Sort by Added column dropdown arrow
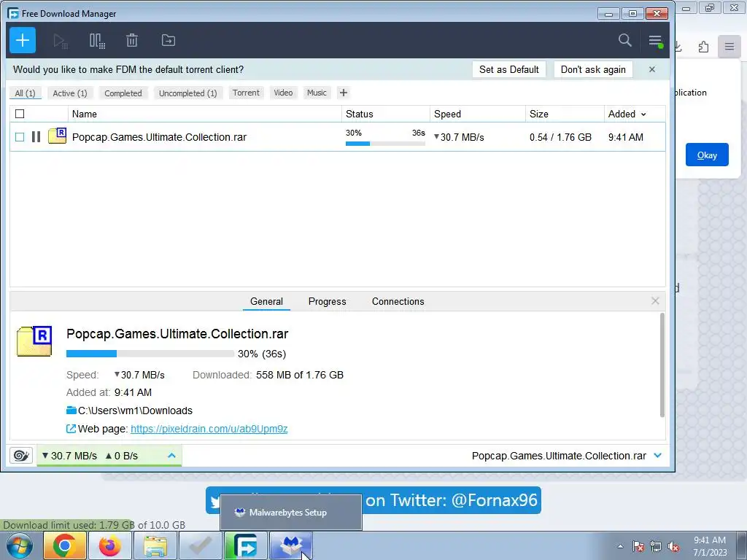This screenshot has width=747, height=560. (643, 114)
